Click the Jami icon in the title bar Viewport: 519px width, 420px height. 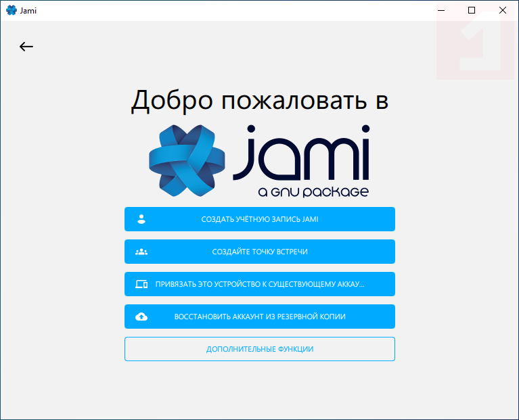point(12,10)
